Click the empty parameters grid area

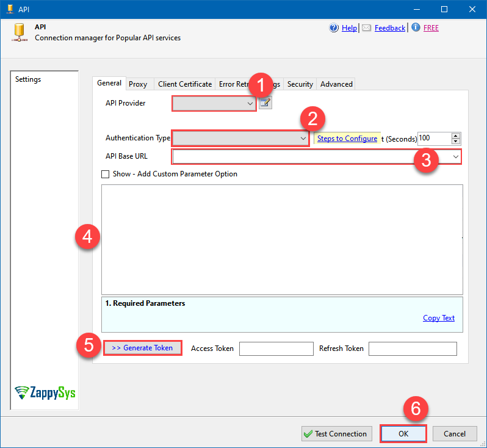[x=282, y=239]
